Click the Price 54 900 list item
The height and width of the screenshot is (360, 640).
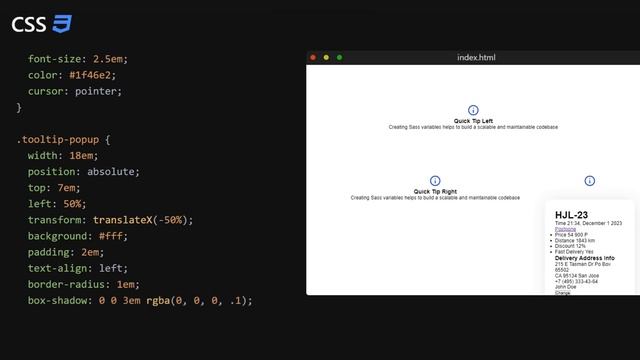click(571, 235)
